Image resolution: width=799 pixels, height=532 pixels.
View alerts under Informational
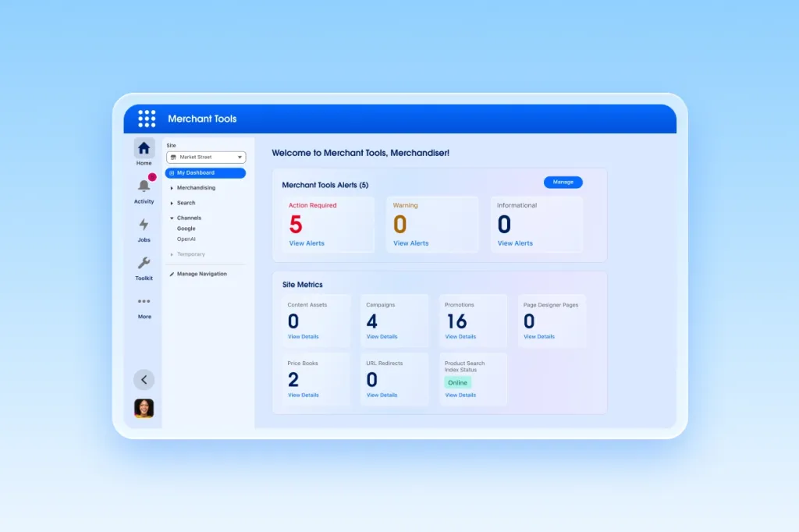coord(515,243)
